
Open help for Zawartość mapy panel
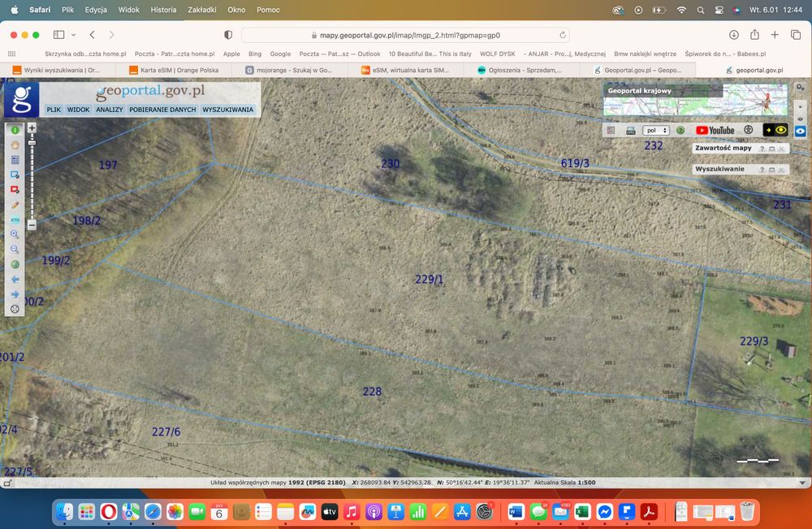tap(762, 149)
